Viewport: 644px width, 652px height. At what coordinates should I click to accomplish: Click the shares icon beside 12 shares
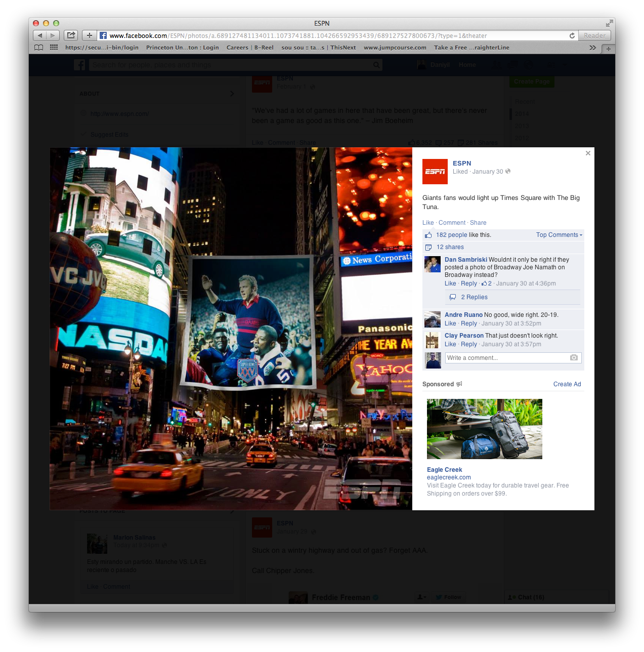click(428, 248)
